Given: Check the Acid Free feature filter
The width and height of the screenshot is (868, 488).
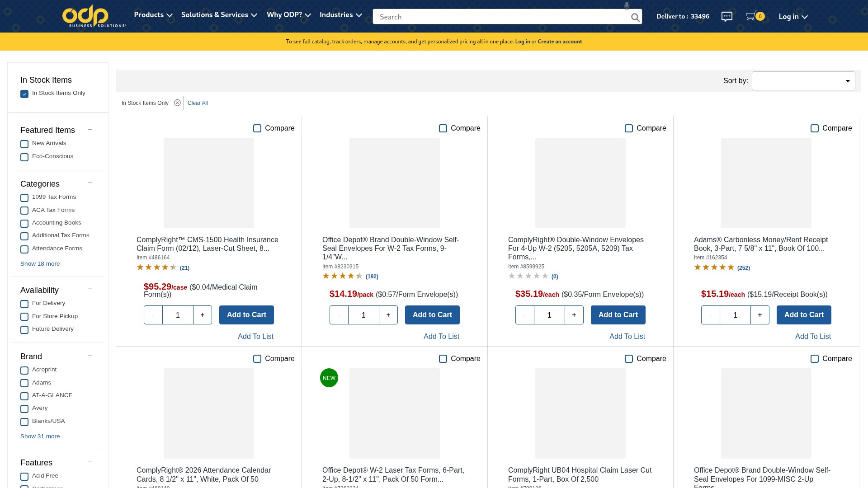Looking at the screenshot, I should [x=24, y=477].
